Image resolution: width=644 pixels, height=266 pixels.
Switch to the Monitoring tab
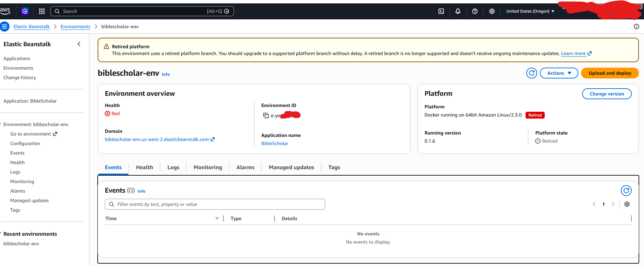point(208,167)
